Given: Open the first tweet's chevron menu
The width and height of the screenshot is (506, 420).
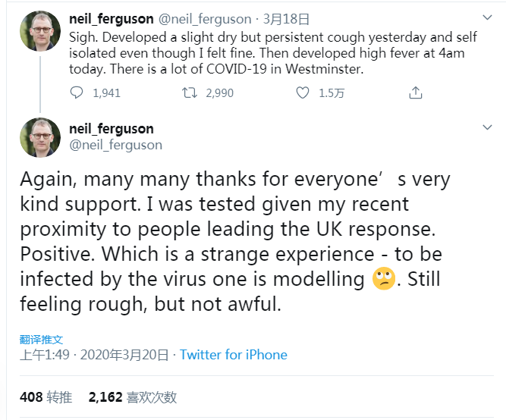Looking at the screenshot, I should (x=488, y=17).
